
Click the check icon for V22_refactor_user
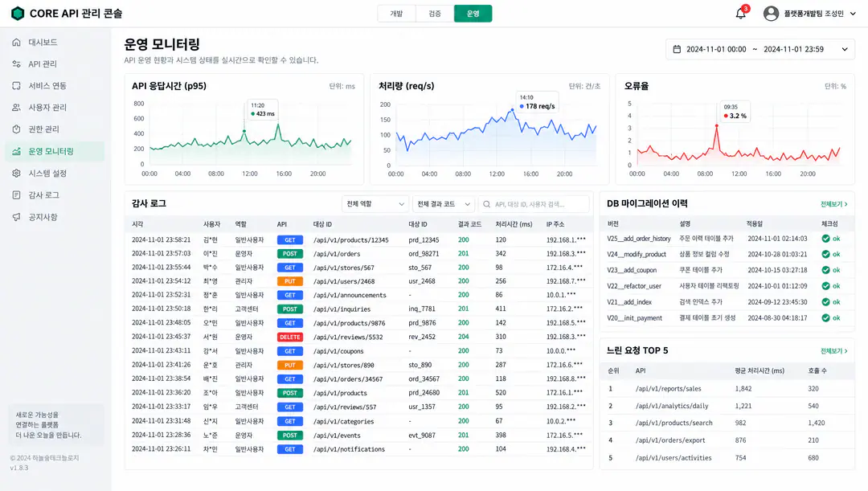pos(826,286)
